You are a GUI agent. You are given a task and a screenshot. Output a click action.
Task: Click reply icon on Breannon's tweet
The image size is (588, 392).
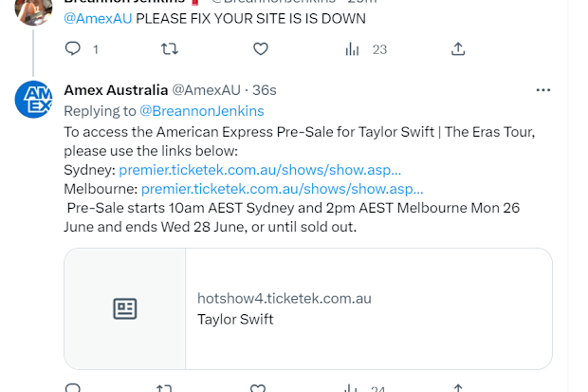(x=73, y=48)
